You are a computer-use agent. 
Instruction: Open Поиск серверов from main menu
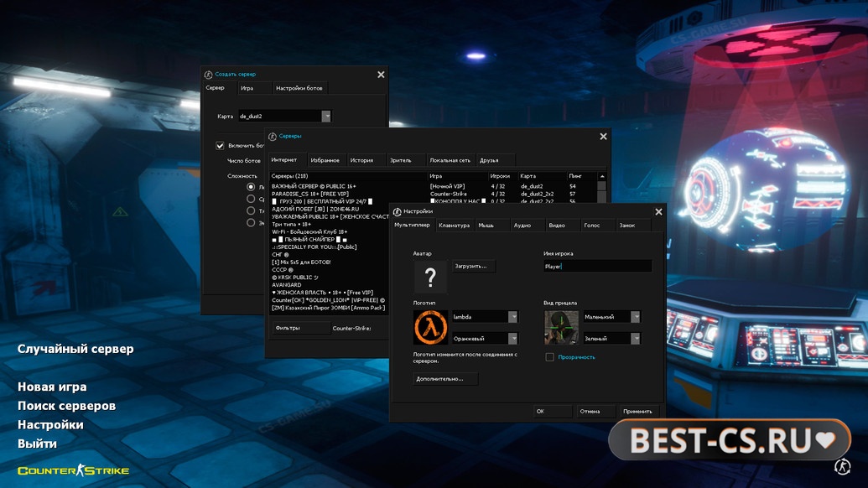point(66,406)
